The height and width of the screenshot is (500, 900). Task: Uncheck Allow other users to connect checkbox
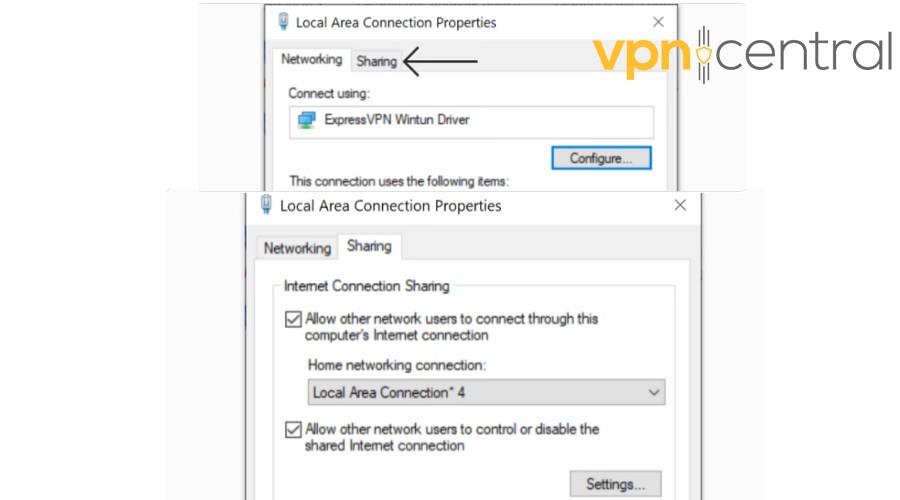293,319
